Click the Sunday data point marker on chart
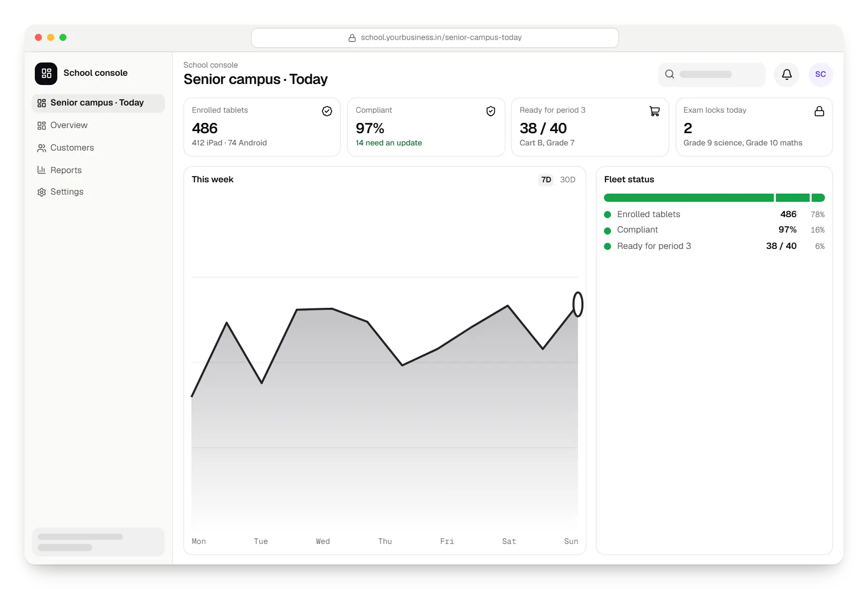Screen dimensions: 868x589 tap(578, 304)
